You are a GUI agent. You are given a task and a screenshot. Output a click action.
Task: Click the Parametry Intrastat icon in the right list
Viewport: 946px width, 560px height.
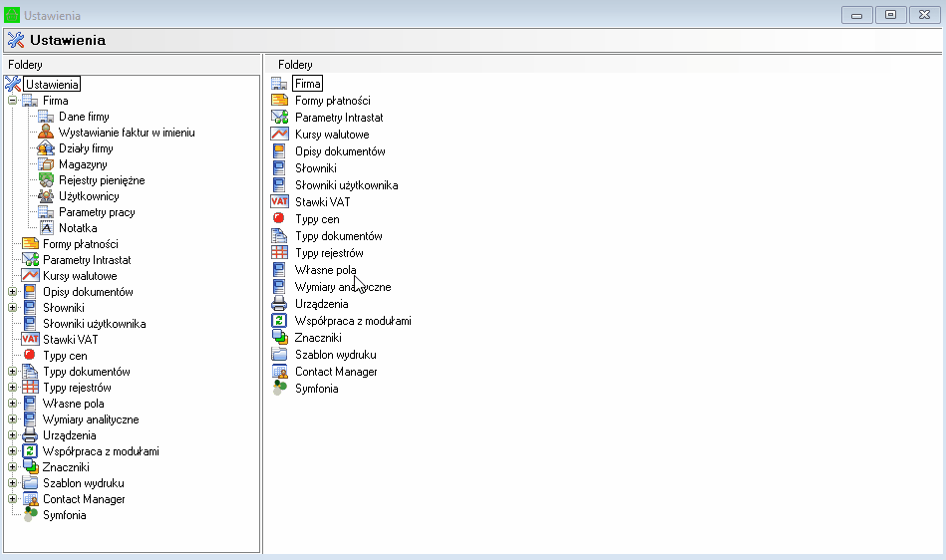(x=279, y=118)
